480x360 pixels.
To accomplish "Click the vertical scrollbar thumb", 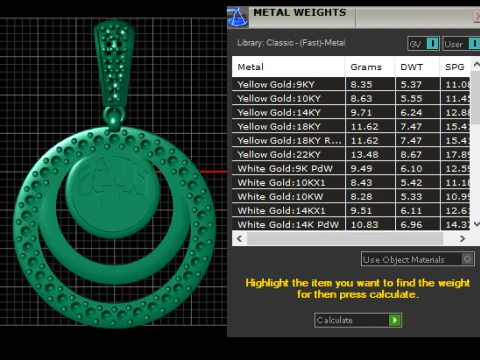I will (476, 97).
